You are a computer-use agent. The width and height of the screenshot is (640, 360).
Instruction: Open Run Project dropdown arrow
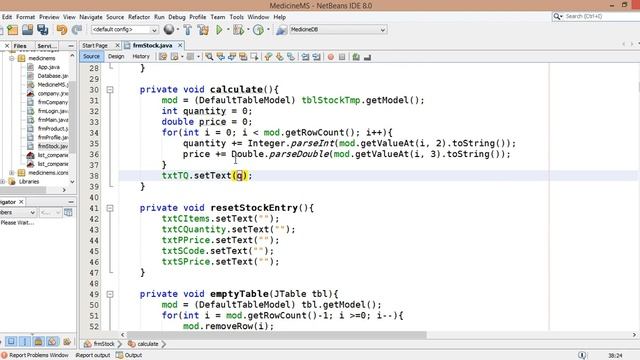228,29
